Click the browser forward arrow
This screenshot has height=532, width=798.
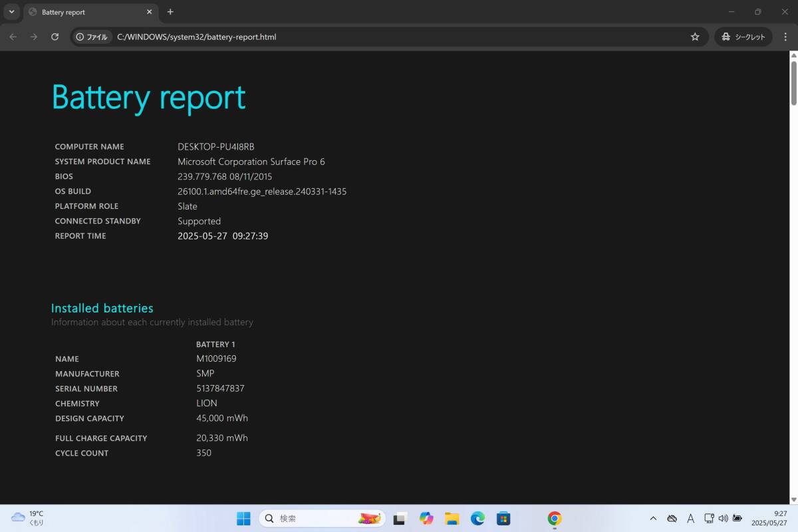pyautogui.click(x=34, y=37)
